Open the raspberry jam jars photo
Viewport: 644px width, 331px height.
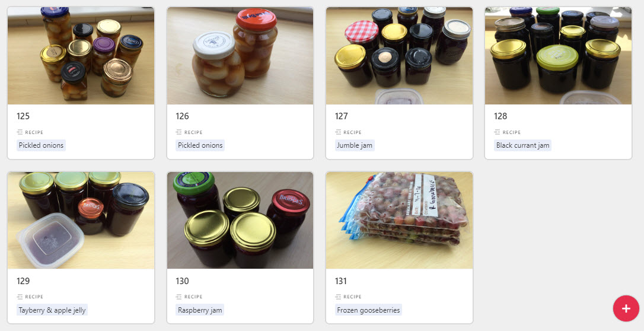point(240,220)
